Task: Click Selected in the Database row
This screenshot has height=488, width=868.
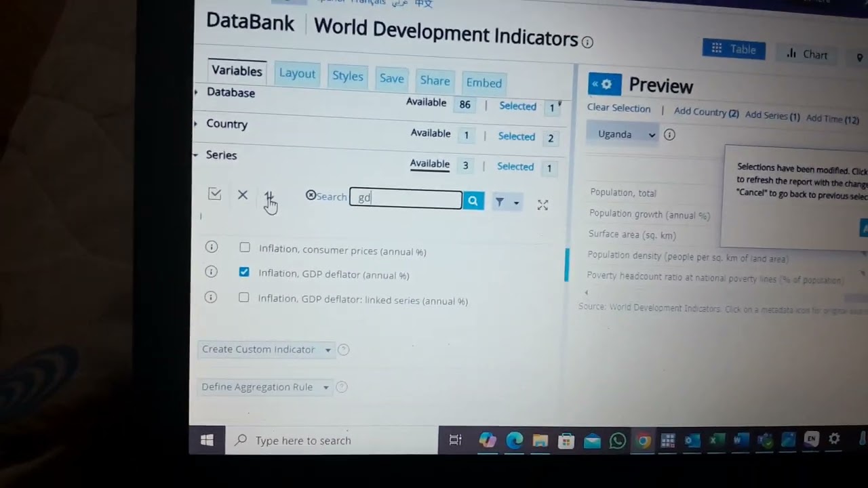Action: (517, 106)
